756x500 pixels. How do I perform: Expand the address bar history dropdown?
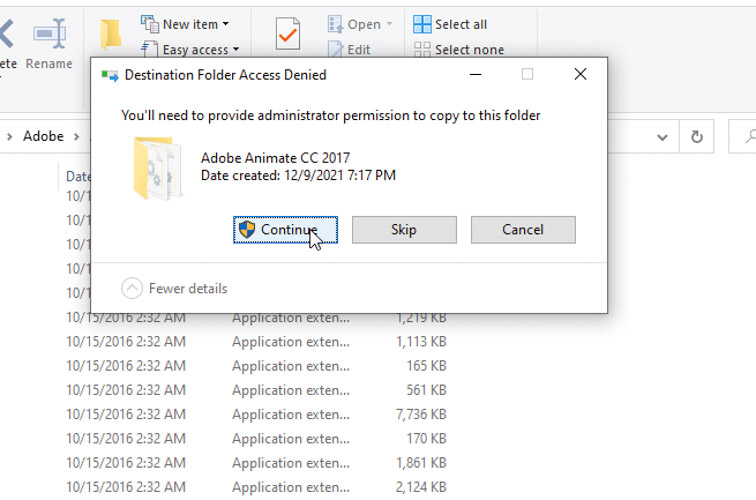(x=662, y=136)
